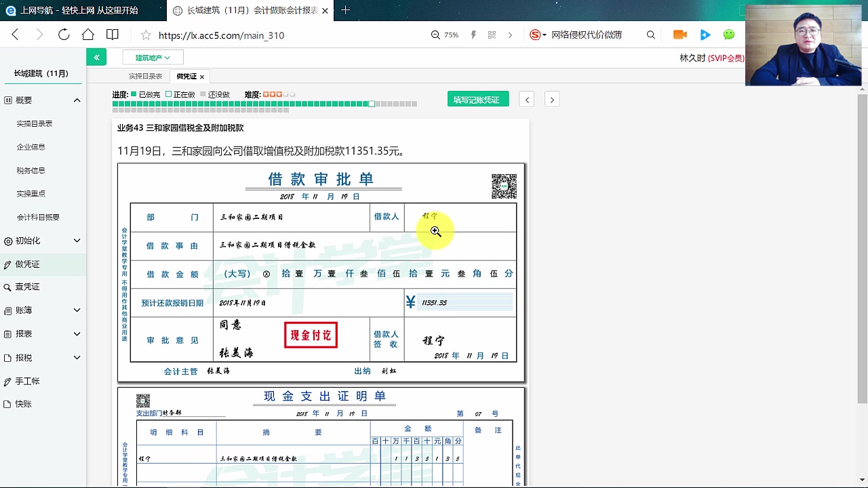This screenshot has height=488, width=868.
Task: Go to the next business with right arrow
Action: click(x=552, y=100)
